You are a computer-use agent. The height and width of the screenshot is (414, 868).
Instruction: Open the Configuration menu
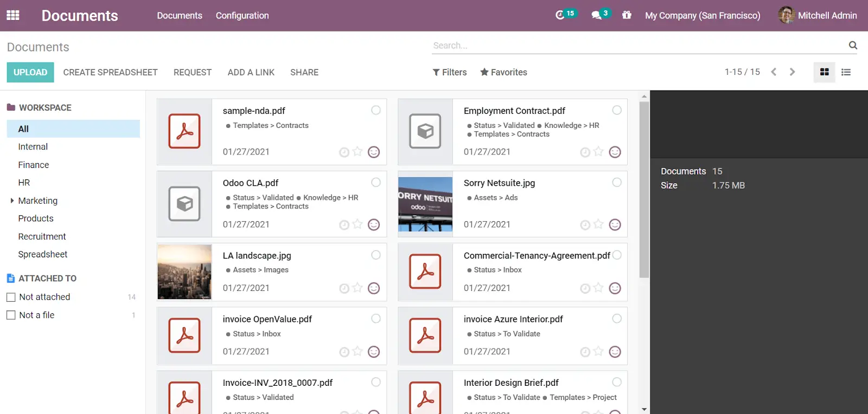click(242, 15)
